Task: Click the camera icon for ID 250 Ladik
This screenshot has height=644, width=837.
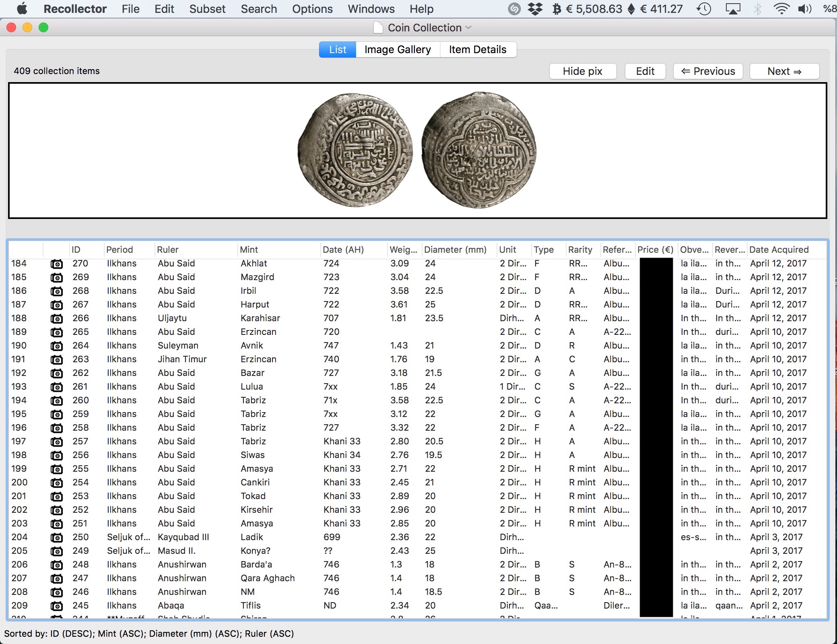Action: point(56,538)
